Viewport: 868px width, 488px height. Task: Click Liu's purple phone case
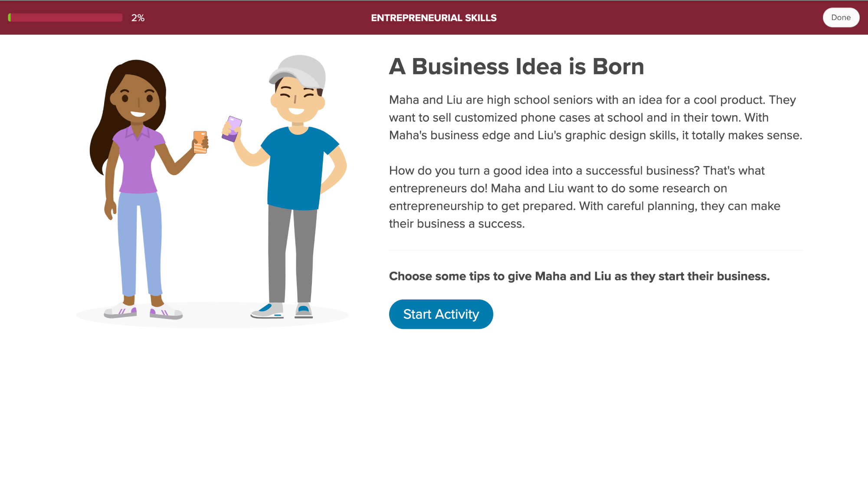(232, 129)
